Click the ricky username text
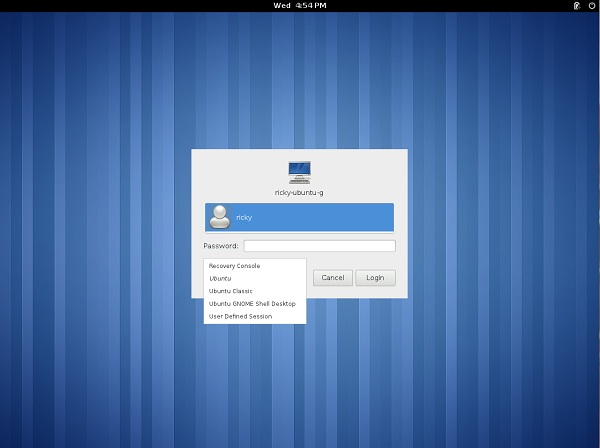 click(x=244, y=217)
